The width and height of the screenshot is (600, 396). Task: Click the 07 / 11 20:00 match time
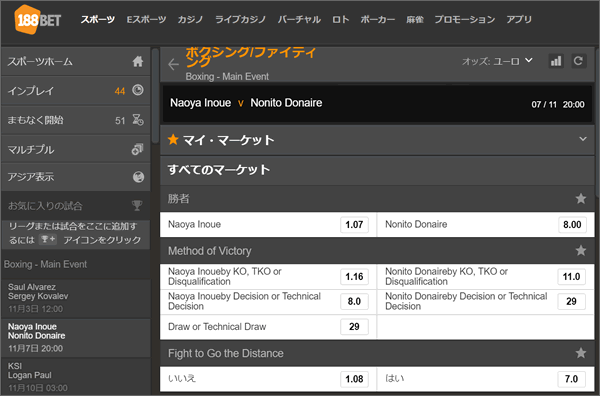[558, 104]
